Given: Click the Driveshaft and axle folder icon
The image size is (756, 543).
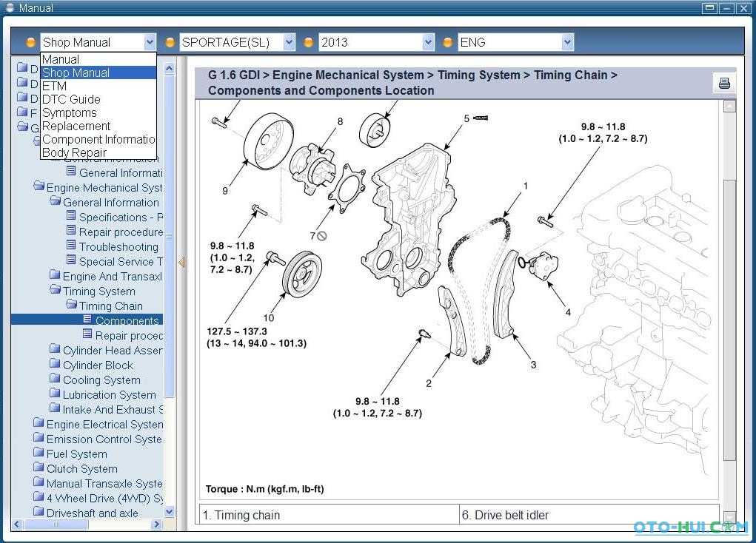Looking at the screenshot, I should 39,512.
